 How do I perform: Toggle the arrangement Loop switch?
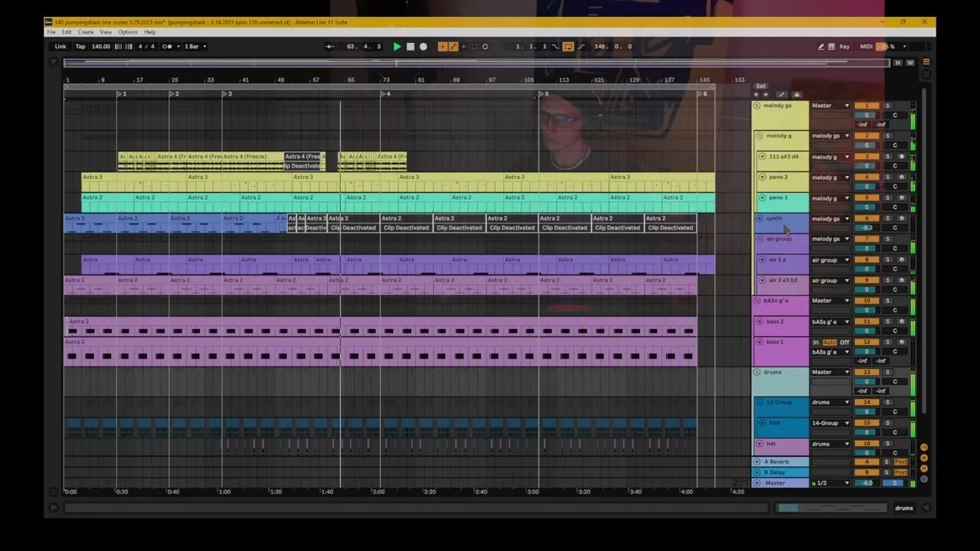click(x=568, y=47)
